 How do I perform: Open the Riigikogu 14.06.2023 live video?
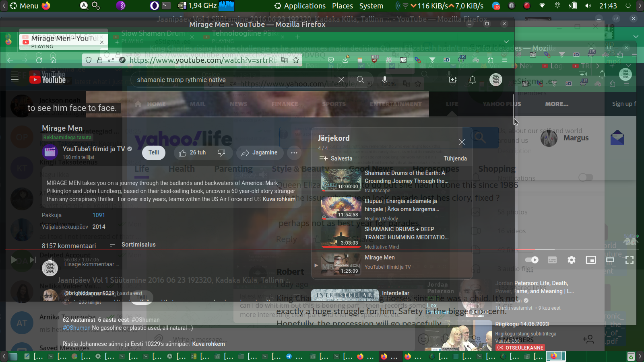(x=522, y=324)
